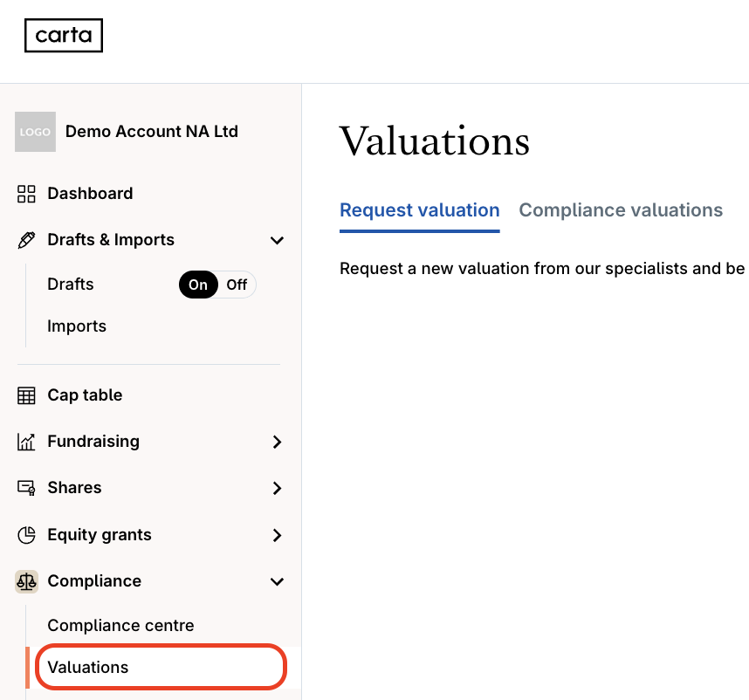The width and height of the screenshot is (749, 700).
Task: Collapse the Compliance section chevron
Action: pyautogui.click(x=277, y=581)
